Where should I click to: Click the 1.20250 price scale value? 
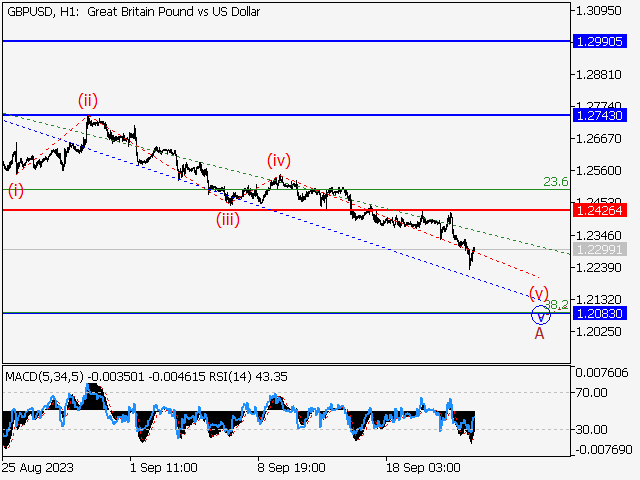(x=598, y=331)
